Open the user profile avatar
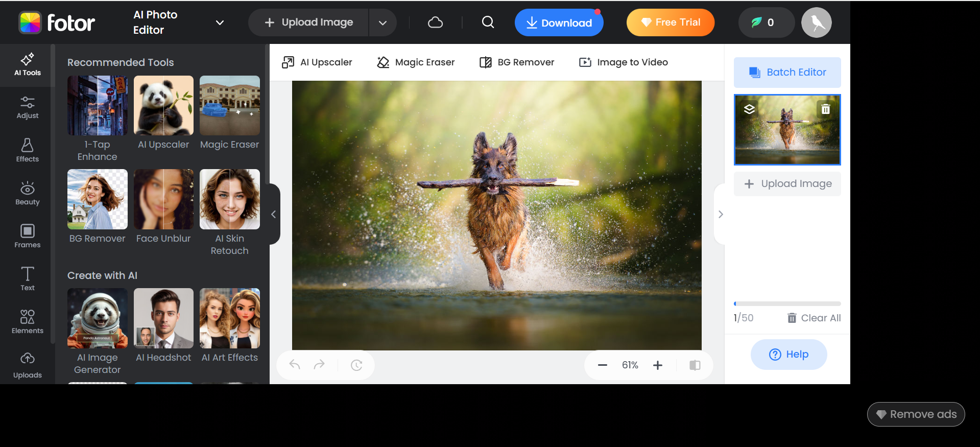 [816, 22]
